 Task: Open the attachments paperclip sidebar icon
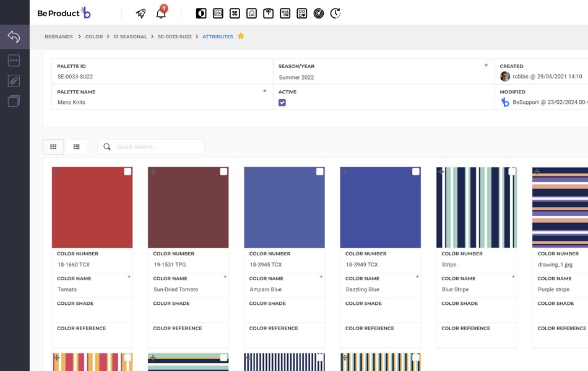14,80
